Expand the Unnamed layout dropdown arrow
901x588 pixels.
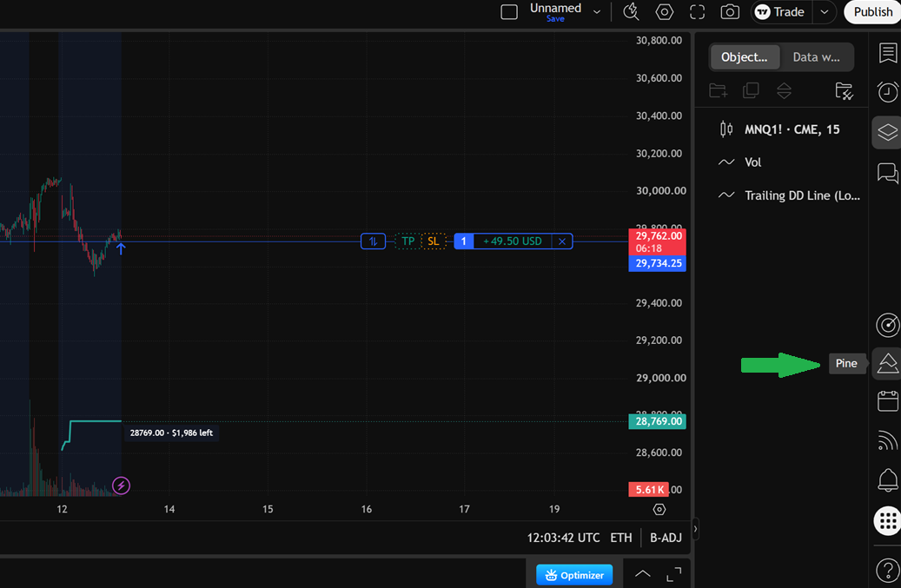(x=597, y=12)
